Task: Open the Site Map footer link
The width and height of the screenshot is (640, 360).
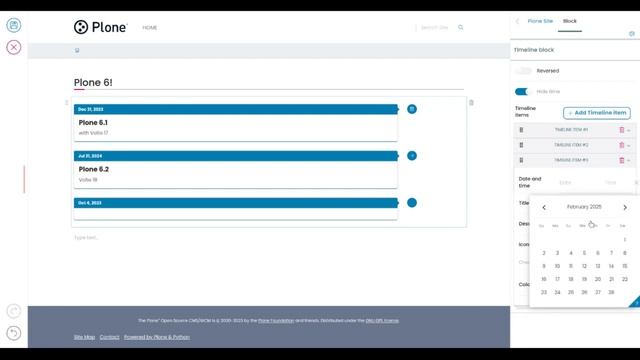Action: click(84, 337)
